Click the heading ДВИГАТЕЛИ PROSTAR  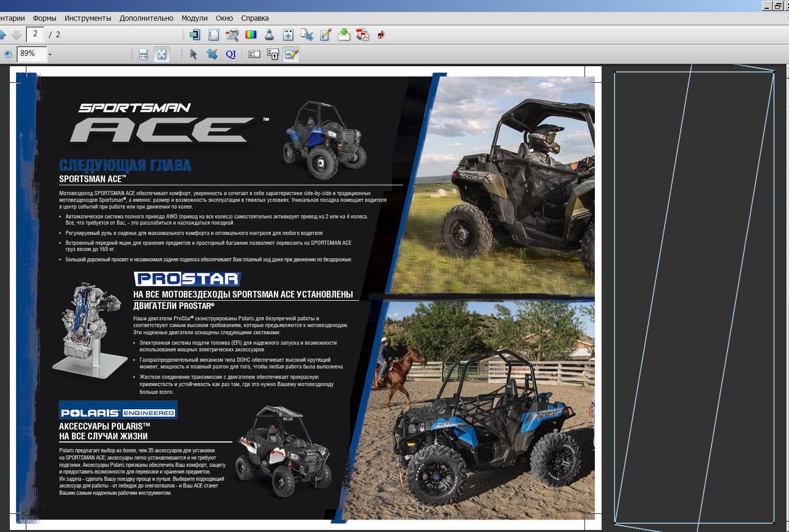[174, 306]
